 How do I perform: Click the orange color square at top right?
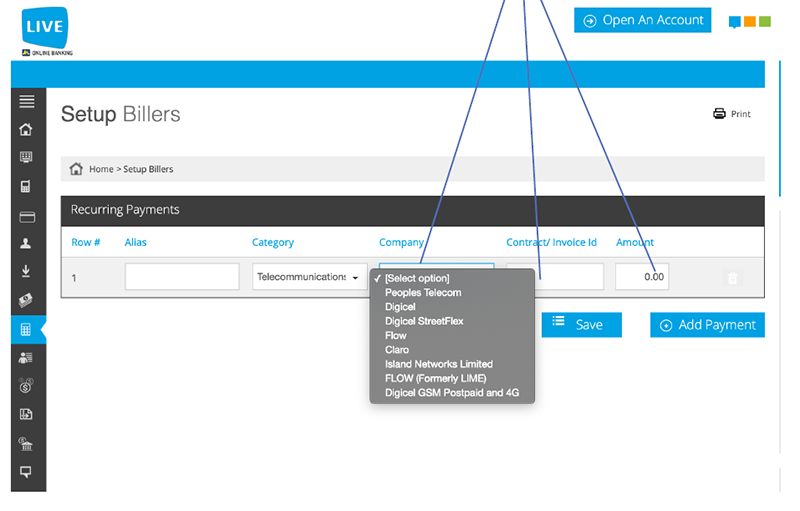(749, 21)
